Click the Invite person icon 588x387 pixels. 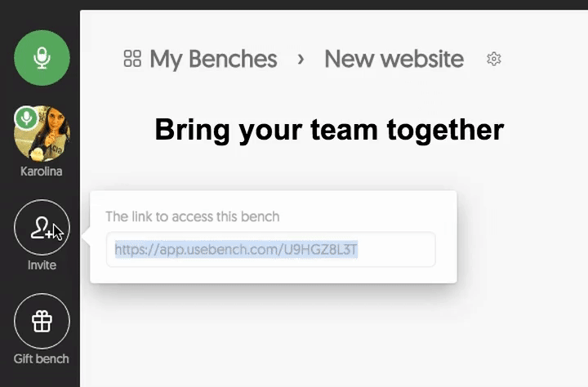click(x=42, y=228)
